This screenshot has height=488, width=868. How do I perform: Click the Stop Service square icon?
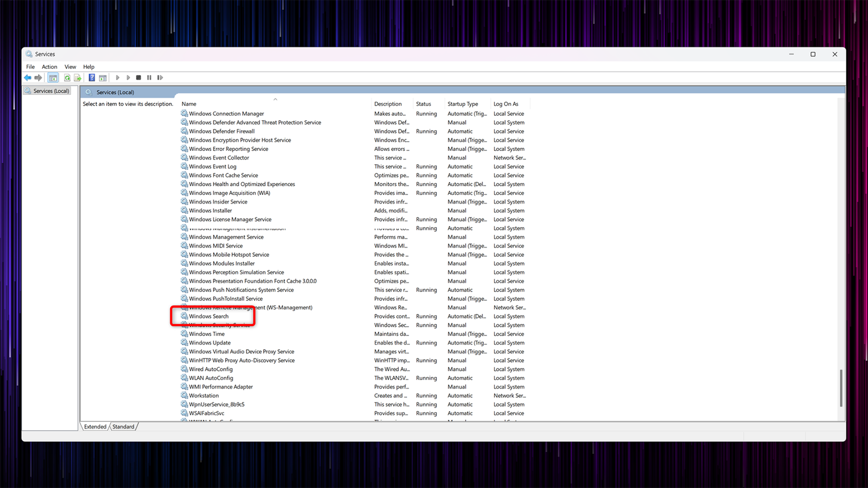(138, 77)
